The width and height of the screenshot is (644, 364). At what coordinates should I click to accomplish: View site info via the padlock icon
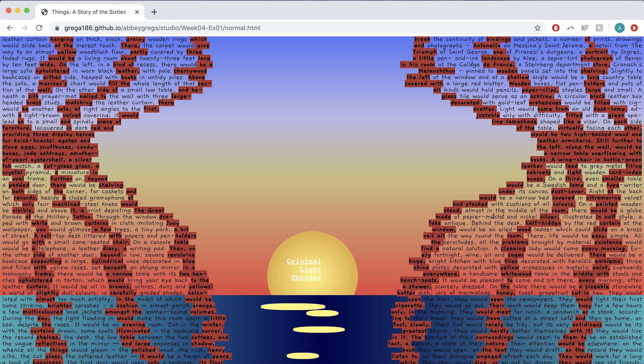click(57, 28)
